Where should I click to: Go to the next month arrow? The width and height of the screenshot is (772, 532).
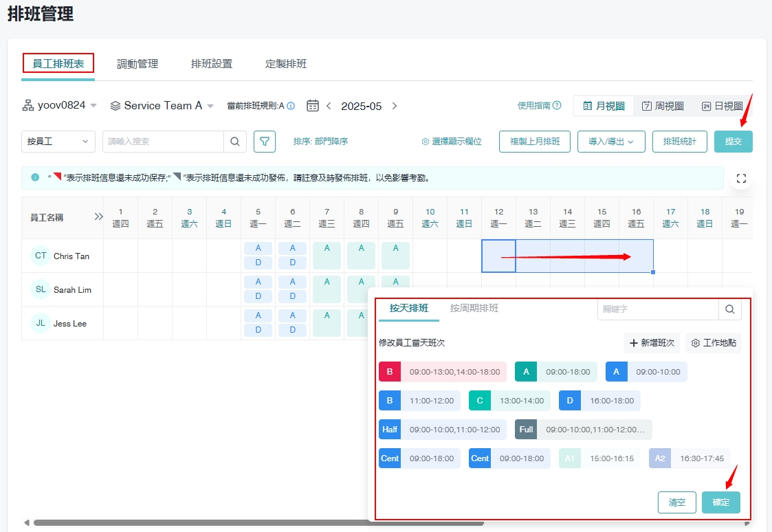click(395, 106)
